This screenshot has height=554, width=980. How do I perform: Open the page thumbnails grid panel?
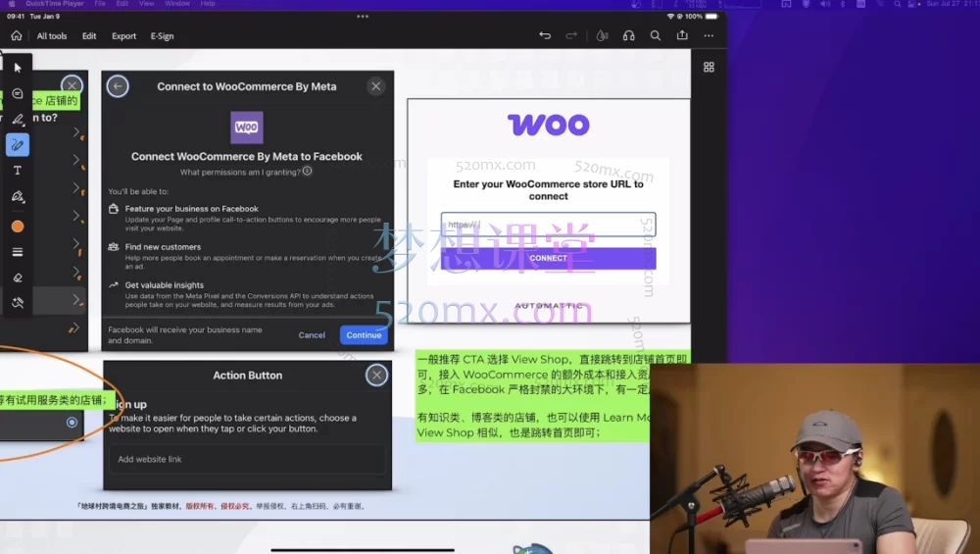pos(709,67)
